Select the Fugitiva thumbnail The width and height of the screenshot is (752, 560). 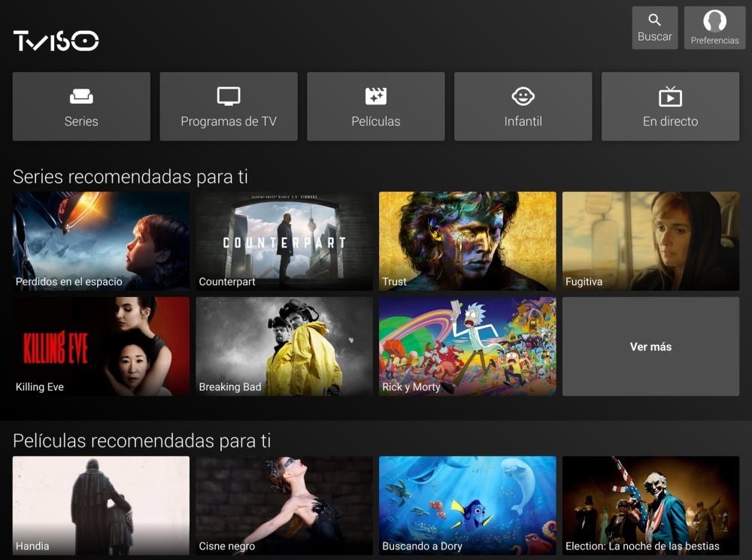point(650,241)
